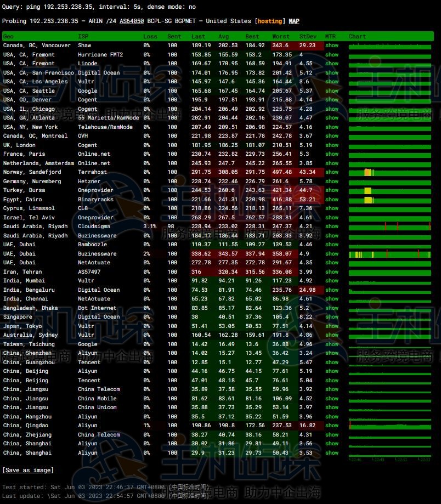Show MTR for Sydney Vultr row

coord(332,335)
